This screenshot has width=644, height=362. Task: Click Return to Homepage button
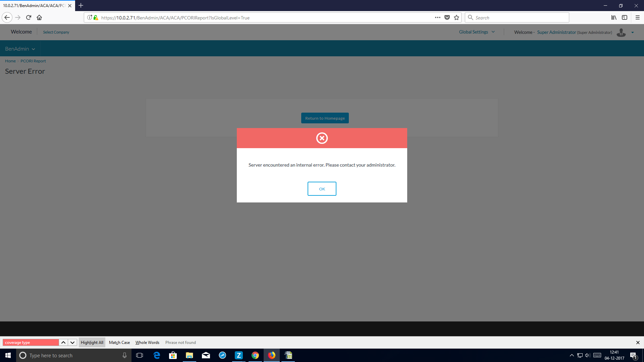(x=325, y=118)
